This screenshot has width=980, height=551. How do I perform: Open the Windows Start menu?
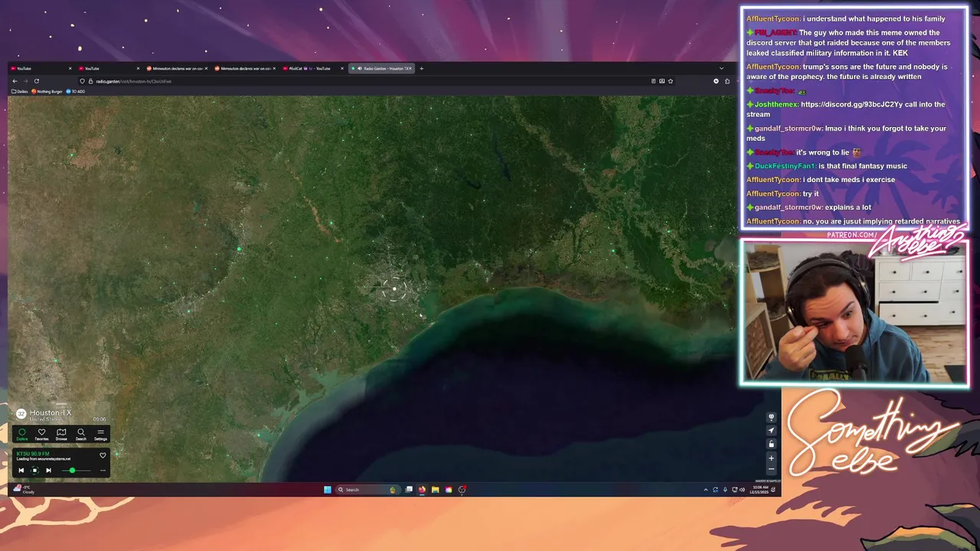click(328, 490)
